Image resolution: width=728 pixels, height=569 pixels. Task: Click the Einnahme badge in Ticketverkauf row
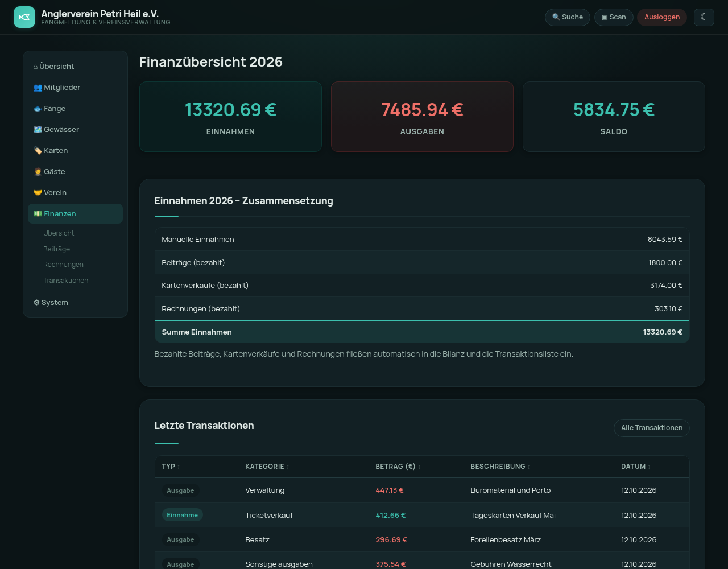click(182, 515)
